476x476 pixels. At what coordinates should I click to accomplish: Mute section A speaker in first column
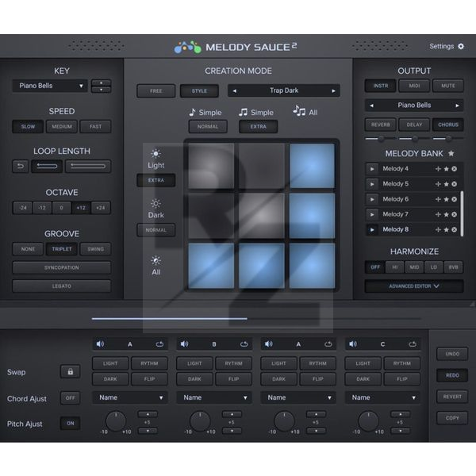coord(100,344)
